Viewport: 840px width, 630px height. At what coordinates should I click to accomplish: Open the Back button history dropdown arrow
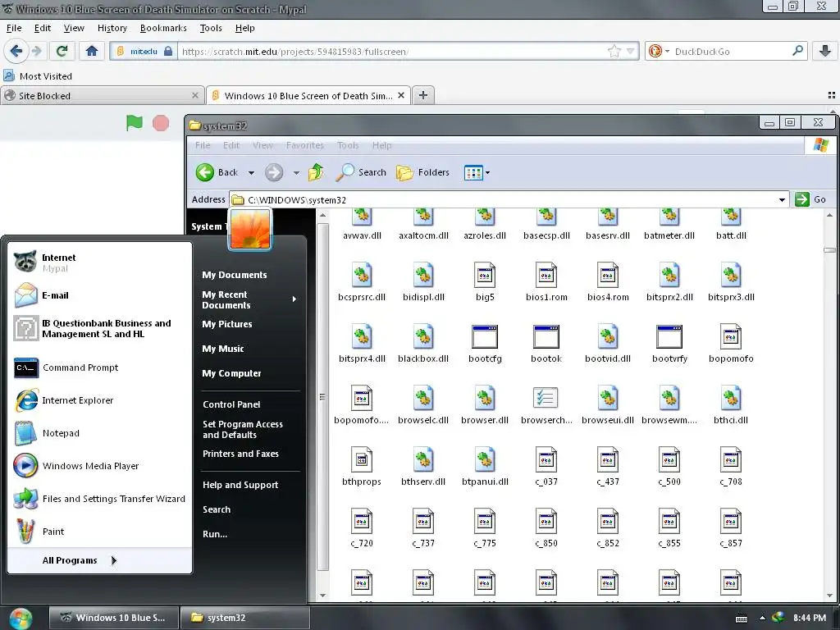click(x=251, y=173)
